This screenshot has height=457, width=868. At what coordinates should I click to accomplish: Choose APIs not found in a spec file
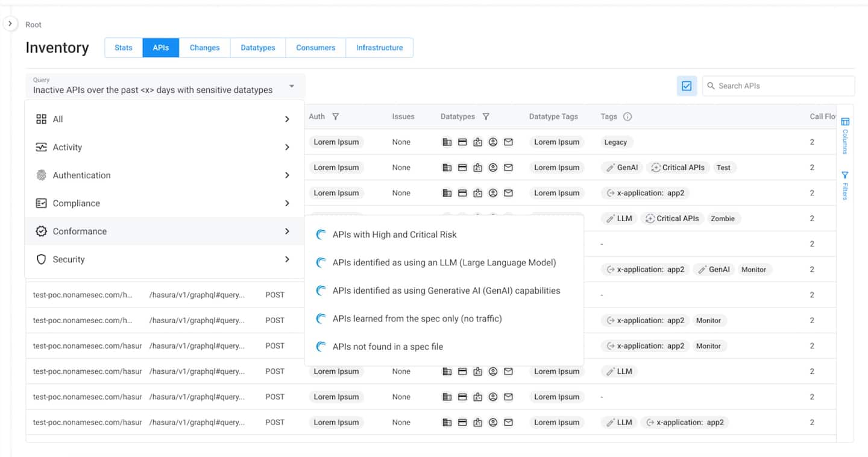388,347
